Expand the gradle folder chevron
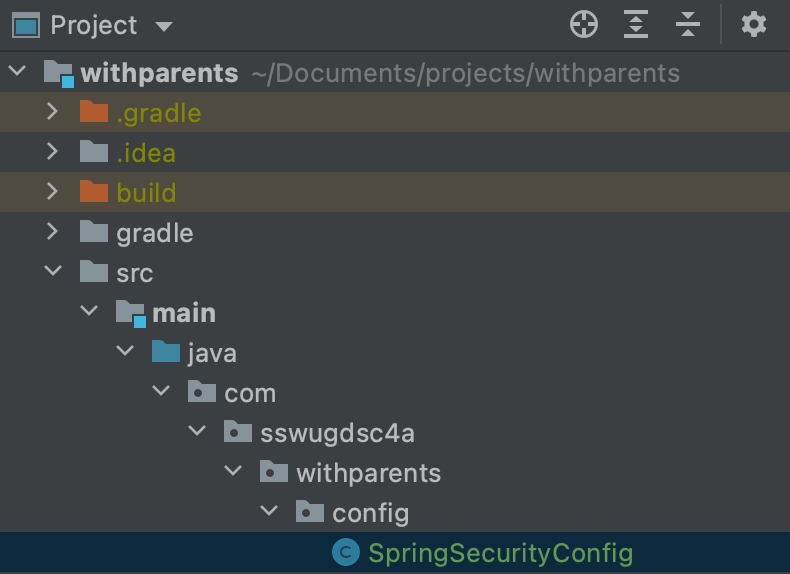The width and height of the screenshot is (790, 574). pyautogui.click(x=52, y=231)
